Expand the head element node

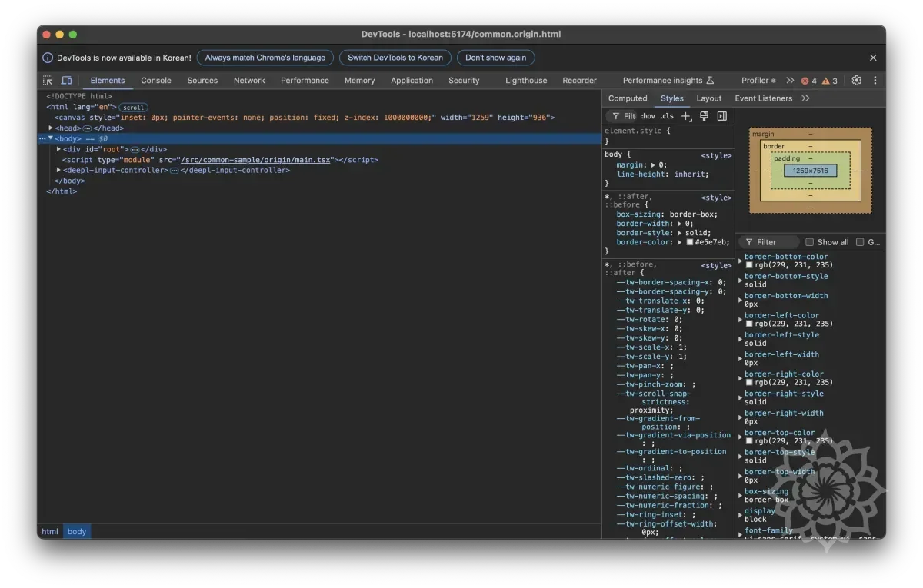pos(51,128)
